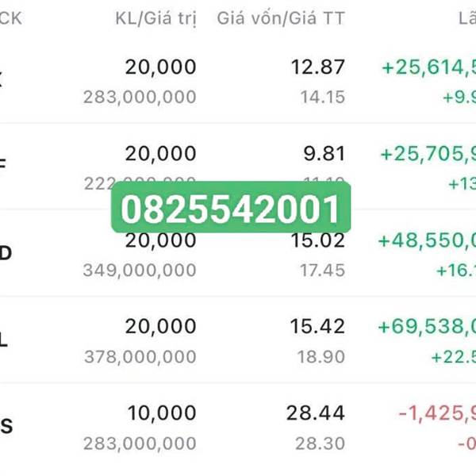
Task: Open the stock row with cost 15.42
Action: (238, 340)
